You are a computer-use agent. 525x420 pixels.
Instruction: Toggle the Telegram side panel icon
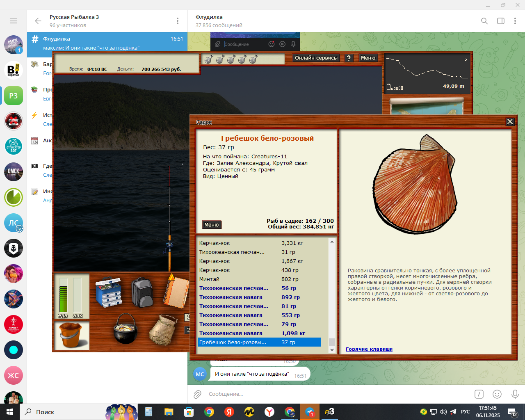click(501, 21)
